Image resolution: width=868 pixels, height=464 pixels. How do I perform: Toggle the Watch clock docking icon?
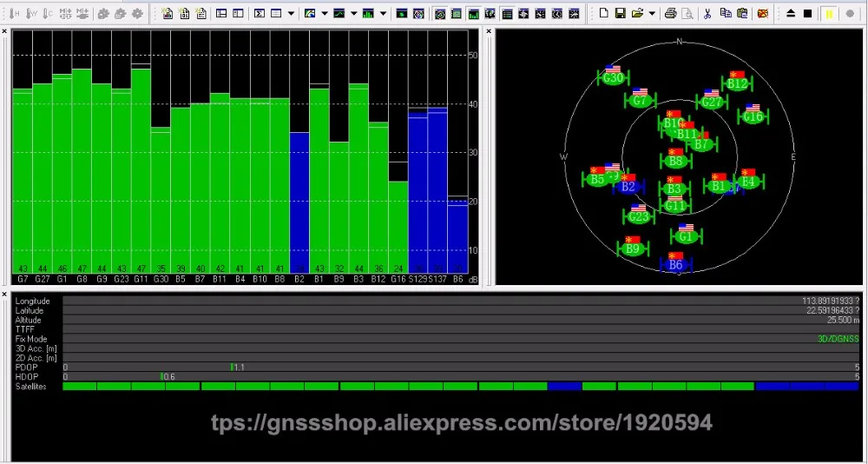click(x=557, y=13)
